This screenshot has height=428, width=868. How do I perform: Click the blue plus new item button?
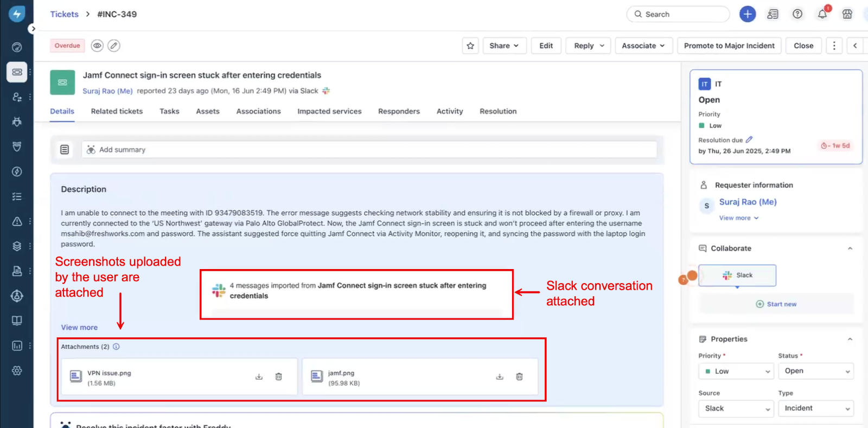tap(748, 14)
